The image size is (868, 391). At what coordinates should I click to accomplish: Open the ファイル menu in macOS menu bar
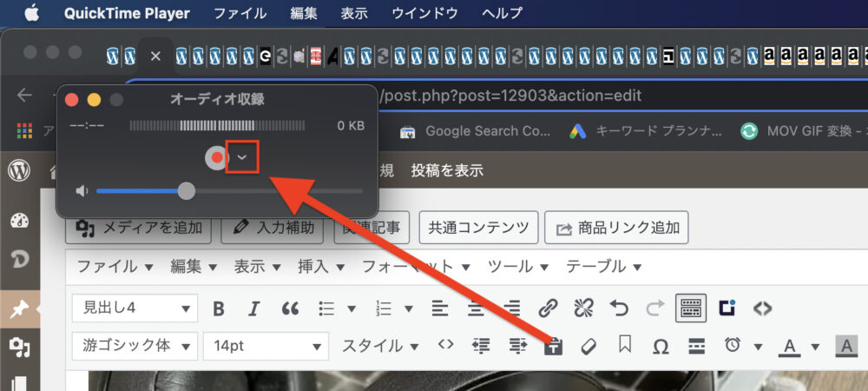tap(240, 13)
